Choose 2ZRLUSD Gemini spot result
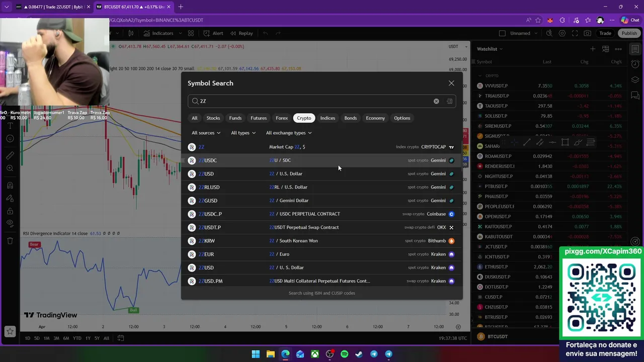The width and height of the screenshot is (644, 362). 321,187
